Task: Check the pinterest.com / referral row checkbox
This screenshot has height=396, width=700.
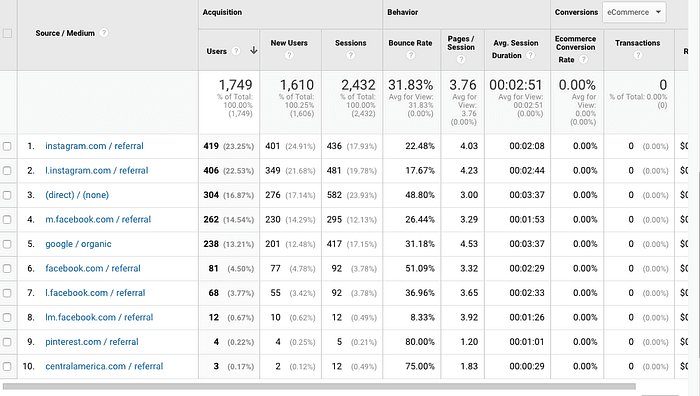Action: click(7, 342)
